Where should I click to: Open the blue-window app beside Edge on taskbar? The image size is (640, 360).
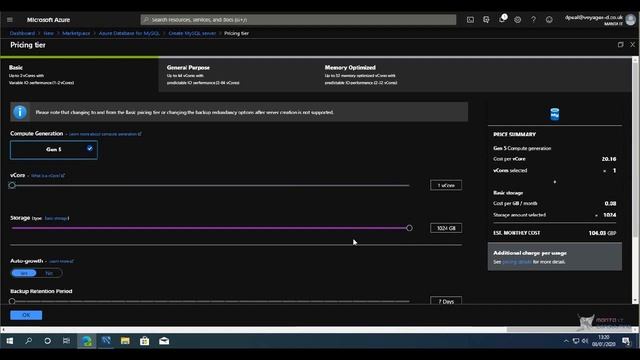pyautogui.click(x=106, y=341)
